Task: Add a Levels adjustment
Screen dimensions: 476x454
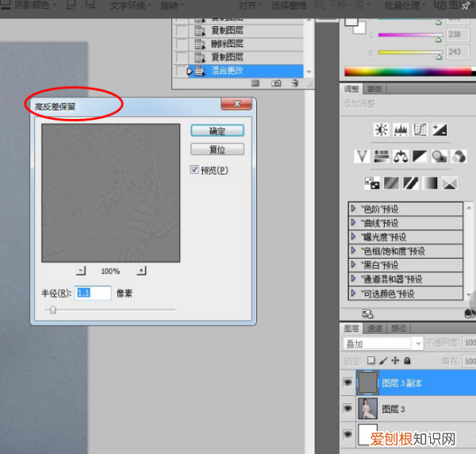Action: point(401,129)
